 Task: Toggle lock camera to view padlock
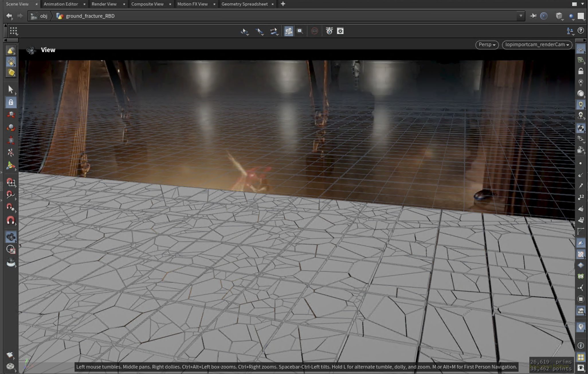point(581,71)
